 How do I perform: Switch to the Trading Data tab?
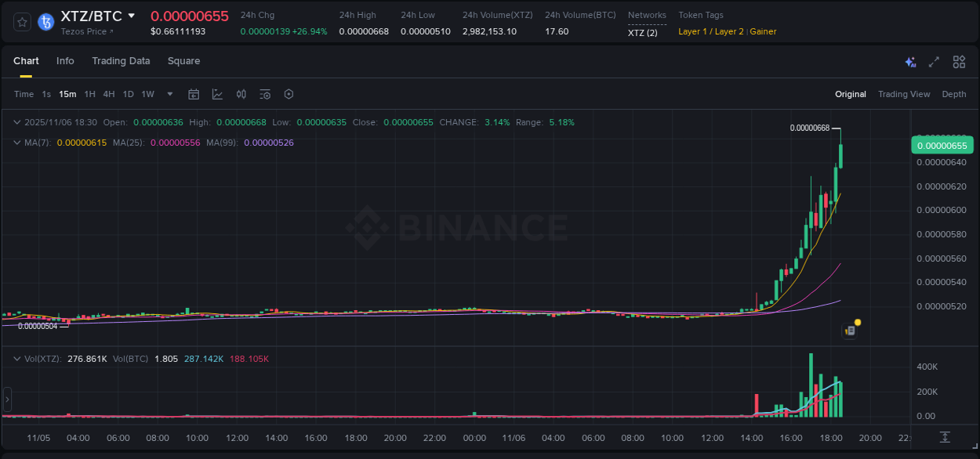(121, 61)
